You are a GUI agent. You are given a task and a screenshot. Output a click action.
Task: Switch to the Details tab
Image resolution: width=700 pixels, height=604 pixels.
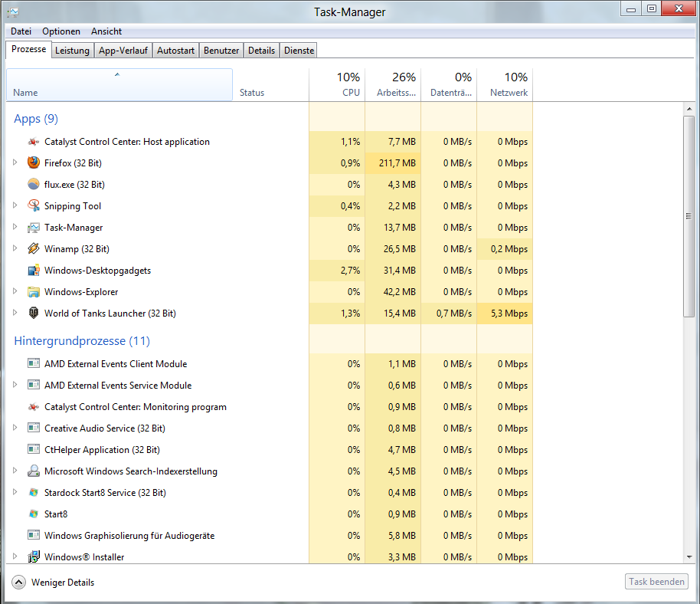[262, 51]
